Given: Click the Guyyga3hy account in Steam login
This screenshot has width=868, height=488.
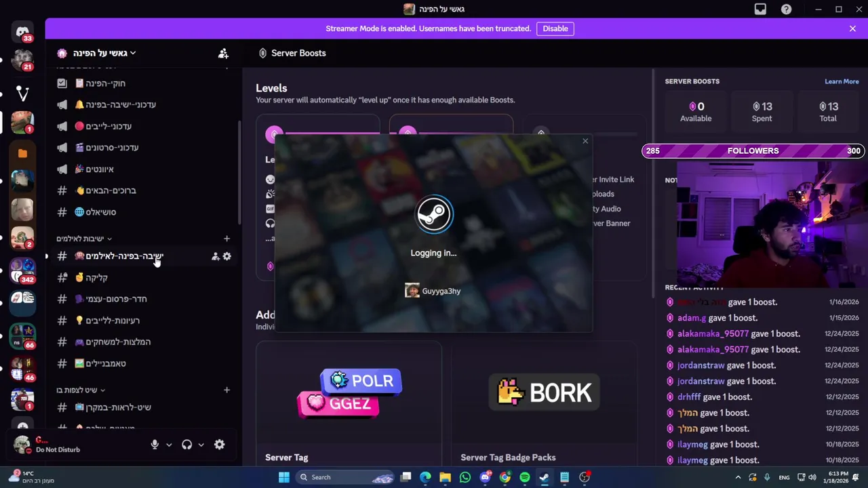Looking at the screenshot, I should 433,291.
